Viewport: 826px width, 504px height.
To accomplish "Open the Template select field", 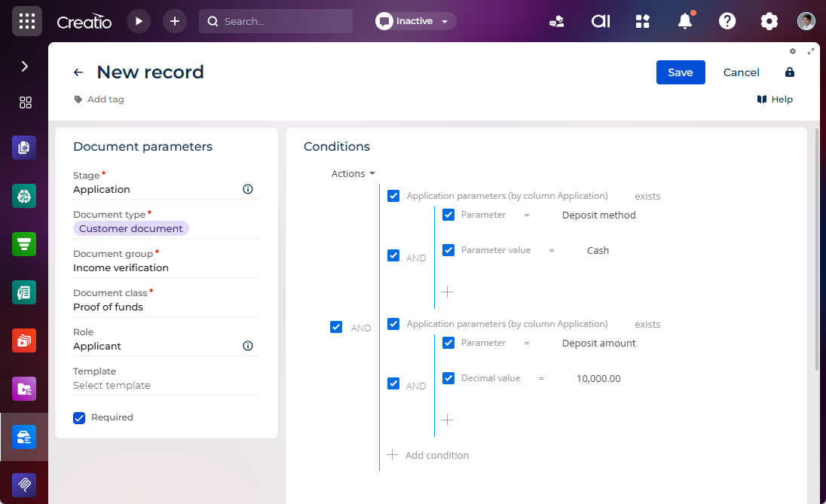I will click(x=166, y=386).
